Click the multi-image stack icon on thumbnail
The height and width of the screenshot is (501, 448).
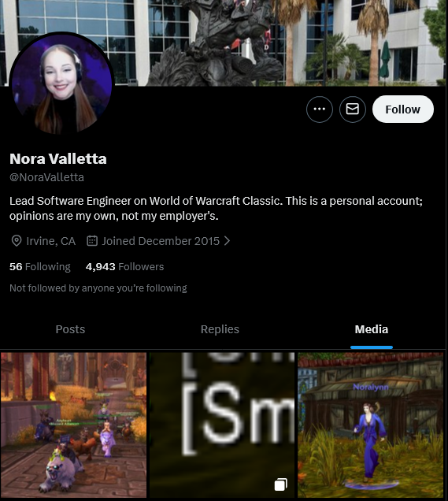tap(280, 484)
